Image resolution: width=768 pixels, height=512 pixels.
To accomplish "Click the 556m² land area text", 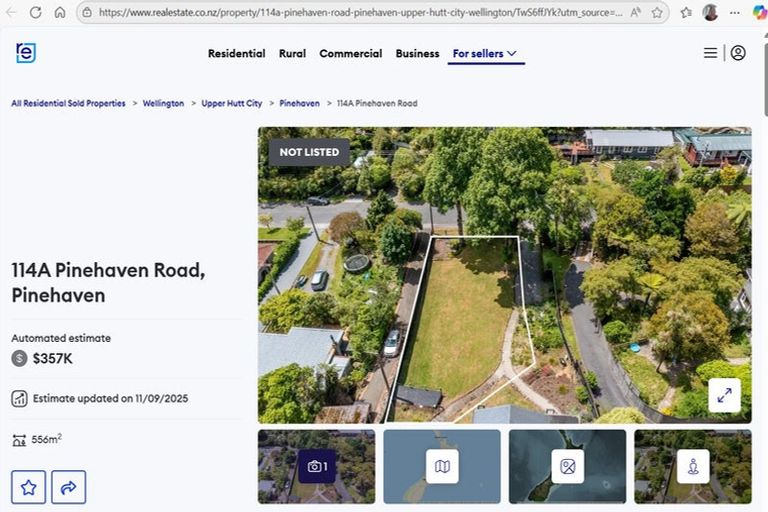I will coord(47,439).
